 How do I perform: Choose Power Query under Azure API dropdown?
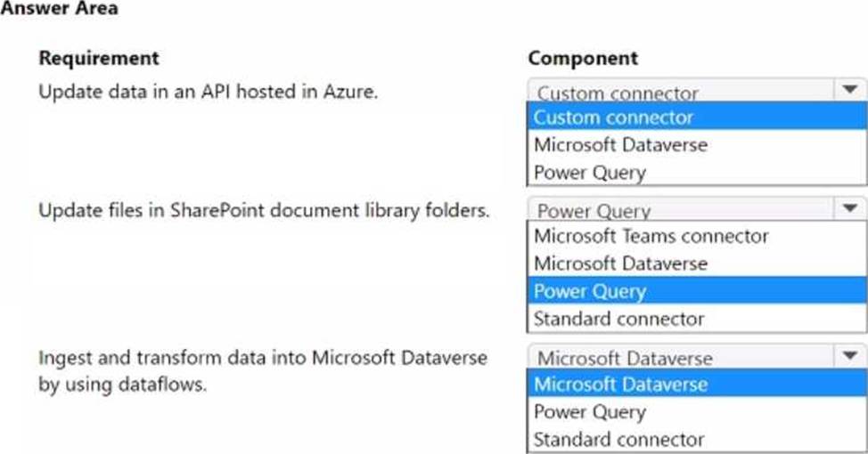point(697,172)
